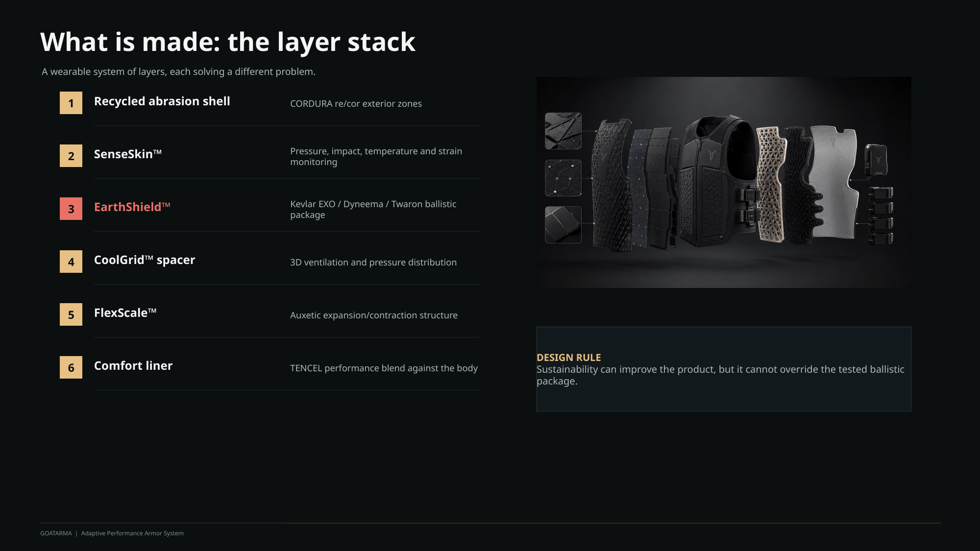Click the middle dotted sensor swatch thumbnail
This screenshot has width=980, height=551.
pos(563,178)
